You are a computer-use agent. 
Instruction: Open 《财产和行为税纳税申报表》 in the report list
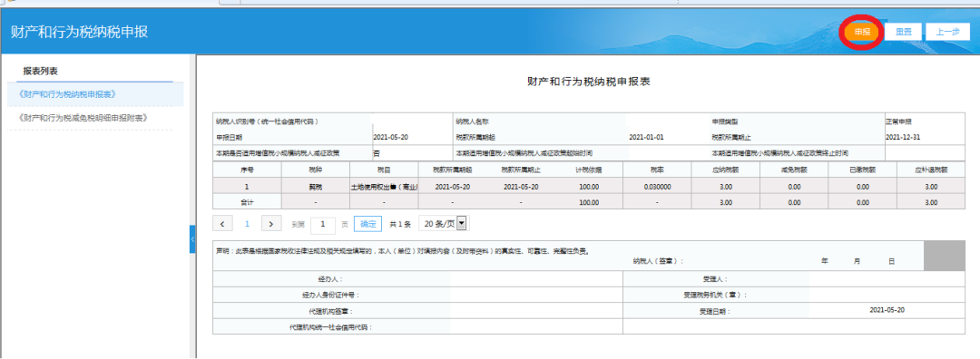click(68, 94)
